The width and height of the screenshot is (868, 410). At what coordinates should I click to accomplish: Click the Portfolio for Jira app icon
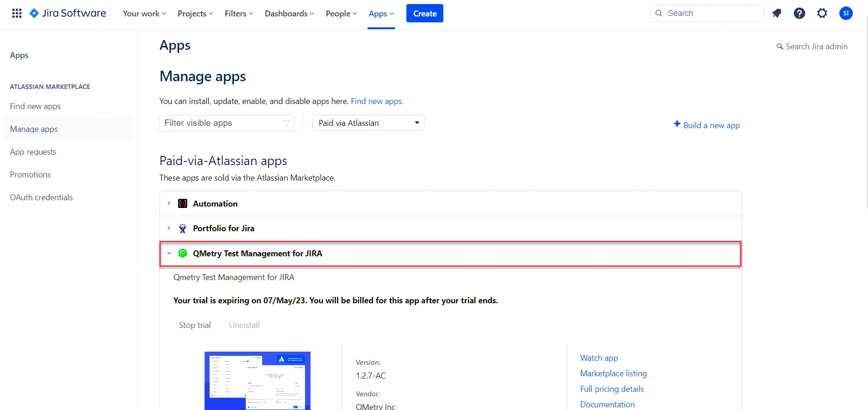(183, 228)
